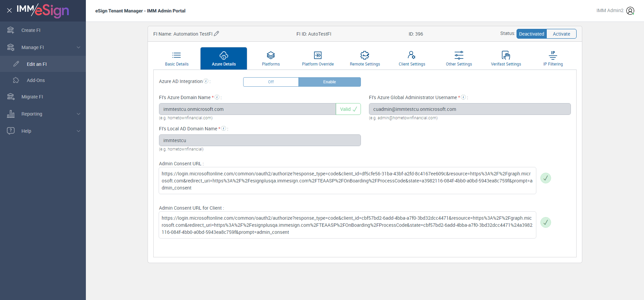
Task: Click the Admin Consent URL for Client box
Action: 347,225
